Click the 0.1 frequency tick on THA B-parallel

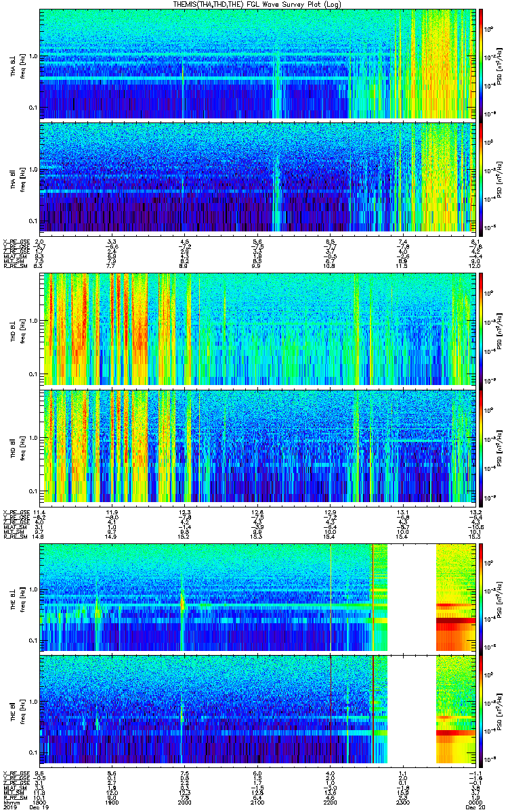pyautogui.click(x=33, y=221)
